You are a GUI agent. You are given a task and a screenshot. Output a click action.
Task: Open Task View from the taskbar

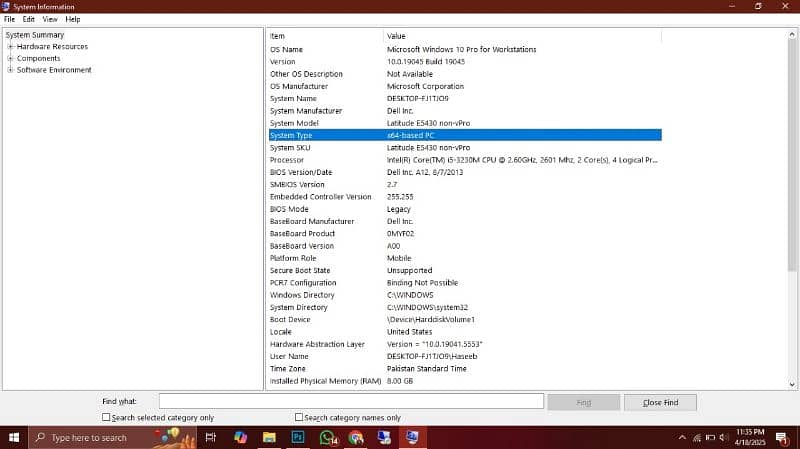click(x=210, y=437)
